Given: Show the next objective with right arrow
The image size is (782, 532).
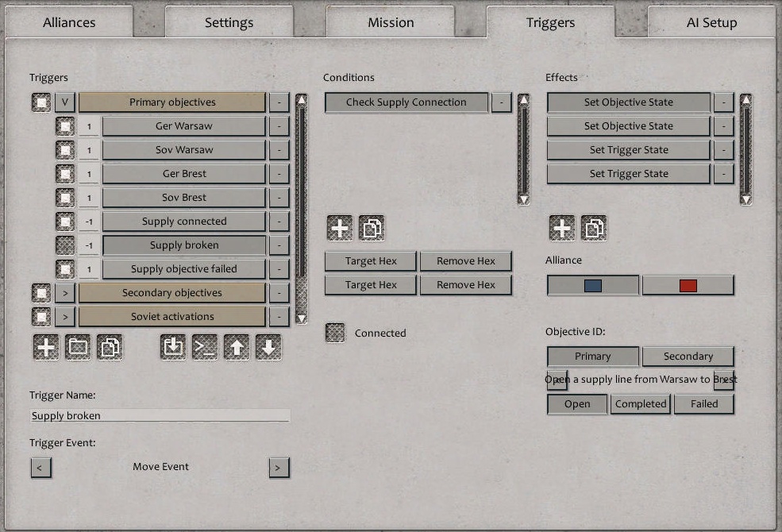Looking at the screenshot, I should point(724,380).
